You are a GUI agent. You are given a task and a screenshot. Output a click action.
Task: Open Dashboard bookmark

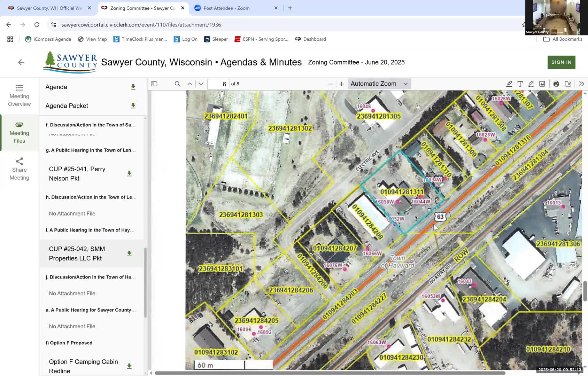coord(310,39)
